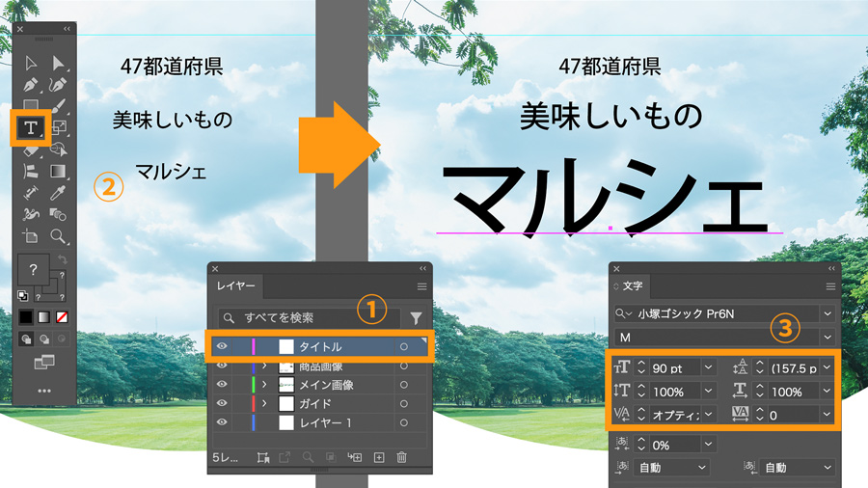Click the font size field 90 pt
This screenshot has height=488, width=868.
click(675, 368)
